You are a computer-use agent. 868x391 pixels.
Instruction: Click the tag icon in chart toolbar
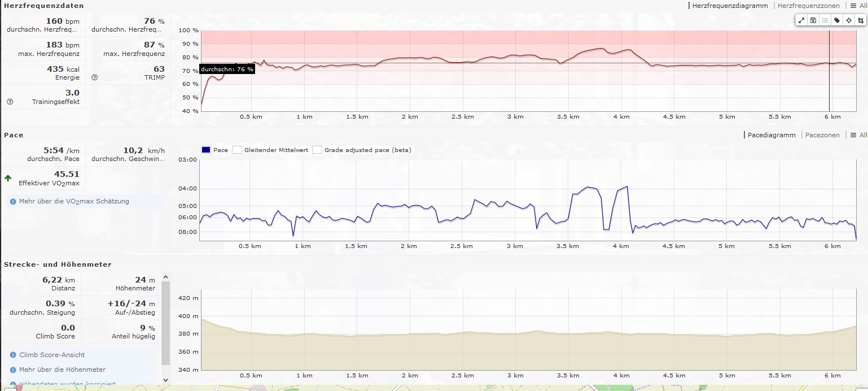[837, 20]
